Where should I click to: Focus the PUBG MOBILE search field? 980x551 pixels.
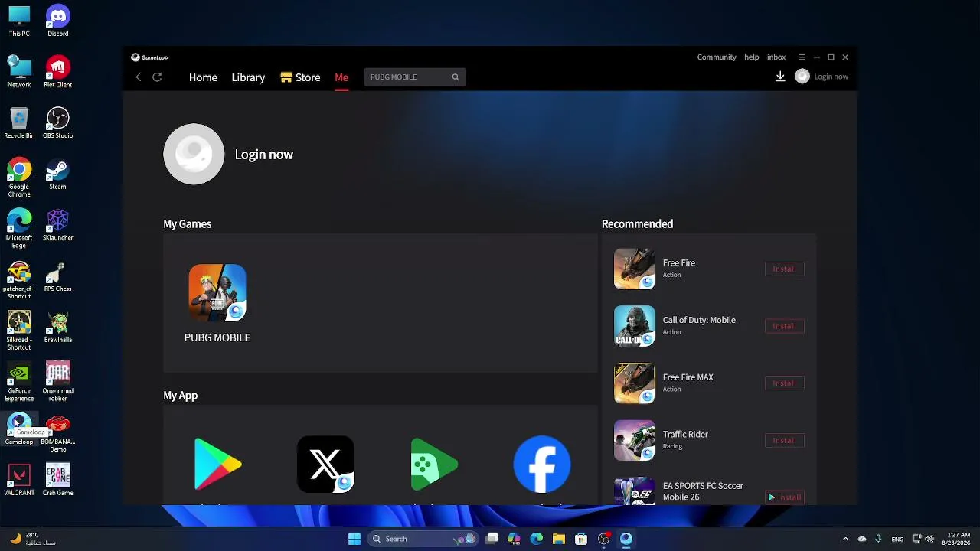pos(414,77)
